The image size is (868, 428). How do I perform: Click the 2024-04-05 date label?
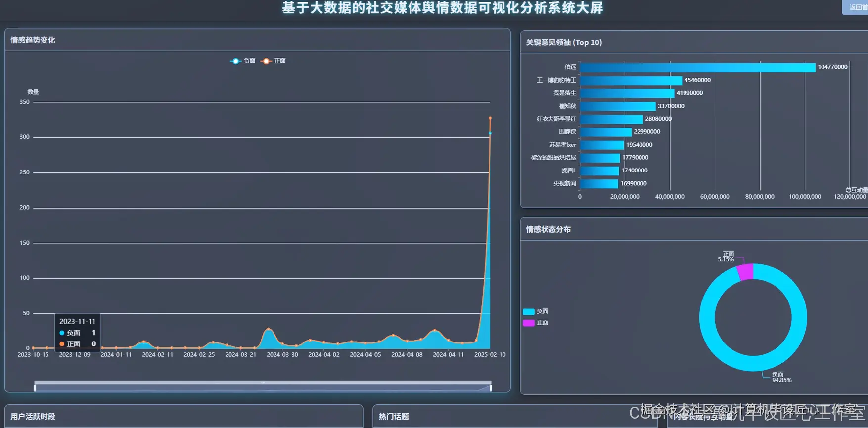pyautogui.click(x=365, y=355)
